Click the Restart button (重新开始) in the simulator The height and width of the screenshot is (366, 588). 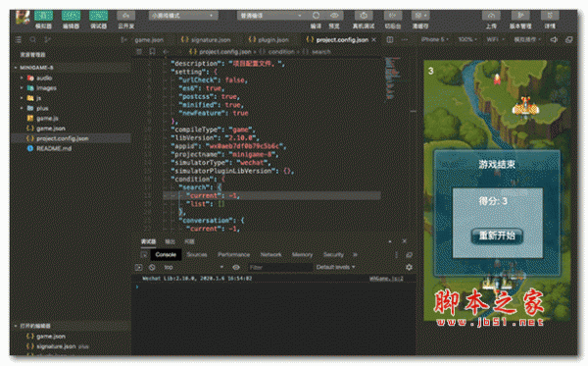coord(497,235)
